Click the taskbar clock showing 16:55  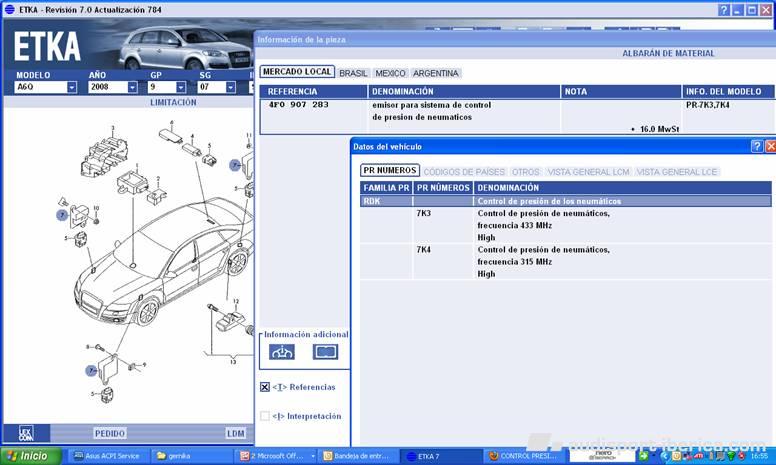click(759, 456)
